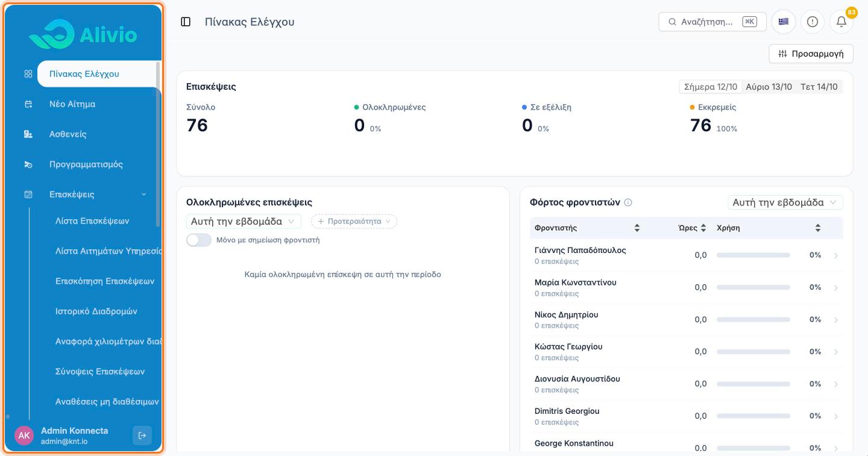The image size is (868, 456).
Task: Click the Νέο Αίτημα calendar-plus icon
Action: (x=28, y=104)
